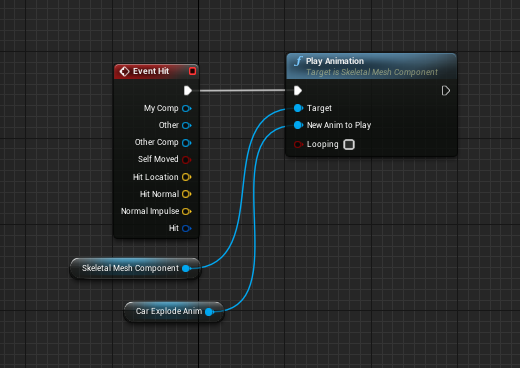
Task: Click the Other output pin on Event Hit
Action: [x=187, y=125]
